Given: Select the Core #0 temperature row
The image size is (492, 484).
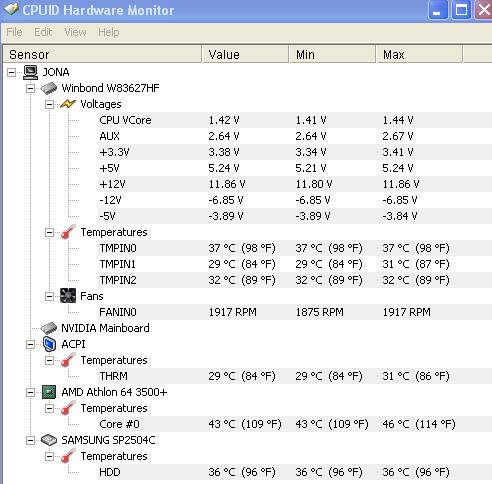Looking at the screenshot, I should [295, 424].
